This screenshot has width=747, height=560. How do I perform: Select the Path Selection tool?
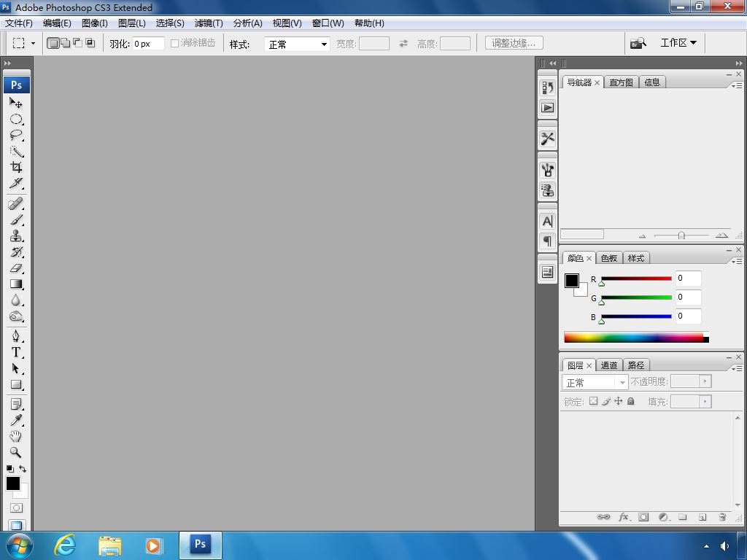[x=16, y=368]
